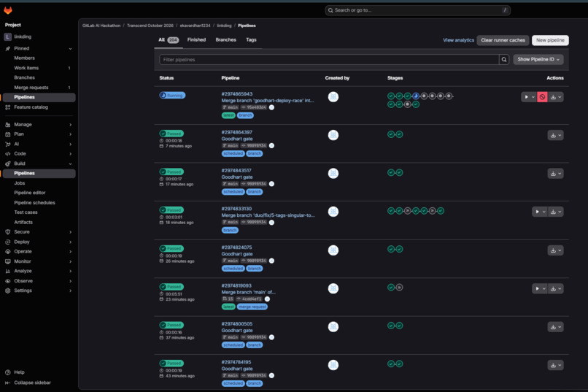Click the Settings gear icon in sidebar

click(7, 291)
